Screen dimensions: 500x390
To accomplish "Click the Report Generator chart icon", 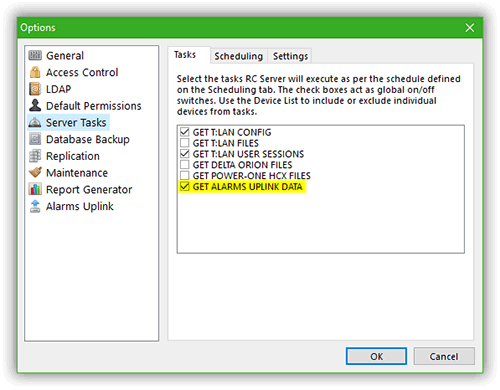I will point(35,189).
